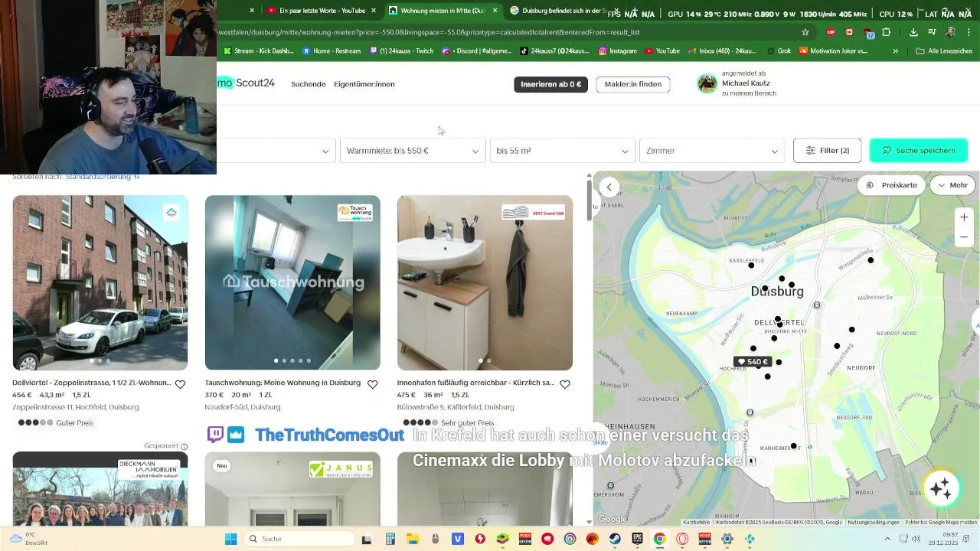Open the Instagram bookmark

[x=618, y=51]
